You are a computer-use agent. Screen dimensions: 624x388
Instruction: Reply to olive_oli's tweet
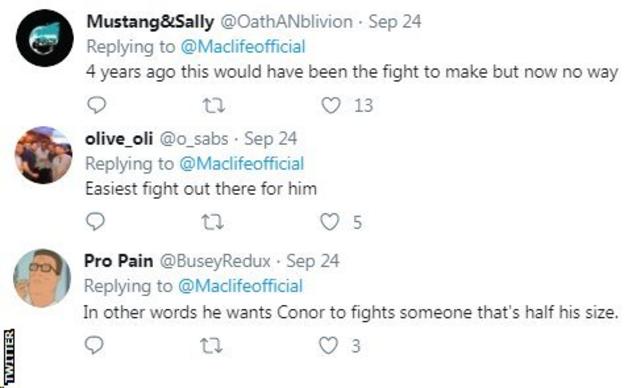(x=95, y=222)
